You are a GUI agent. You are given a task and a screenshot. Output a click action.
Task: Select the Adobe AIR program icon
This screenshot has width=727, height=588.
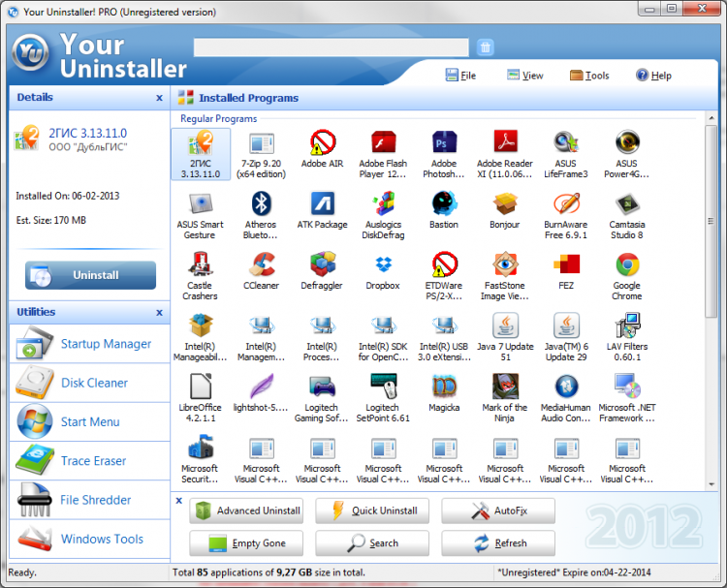click(322, 142)
